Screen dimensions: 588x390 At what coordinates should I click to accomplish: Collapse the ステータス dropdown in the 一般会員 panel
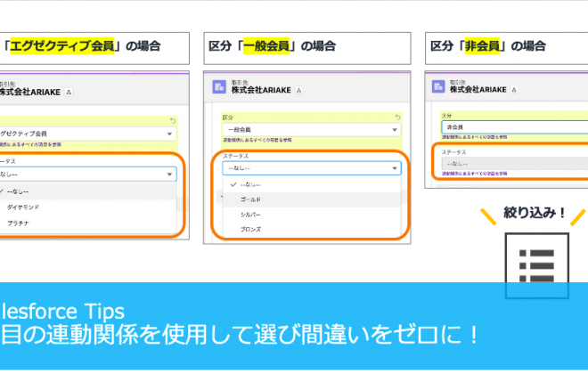pos(309,167)
